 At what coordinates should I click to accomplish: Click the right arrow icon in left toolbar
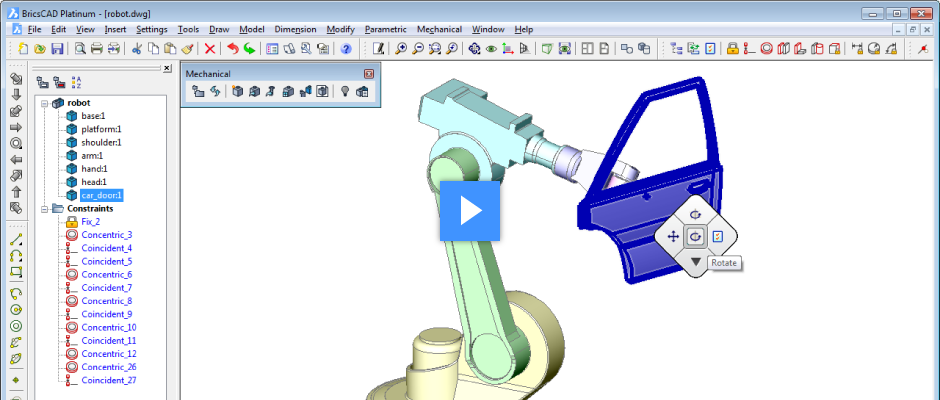coord(16,127)
